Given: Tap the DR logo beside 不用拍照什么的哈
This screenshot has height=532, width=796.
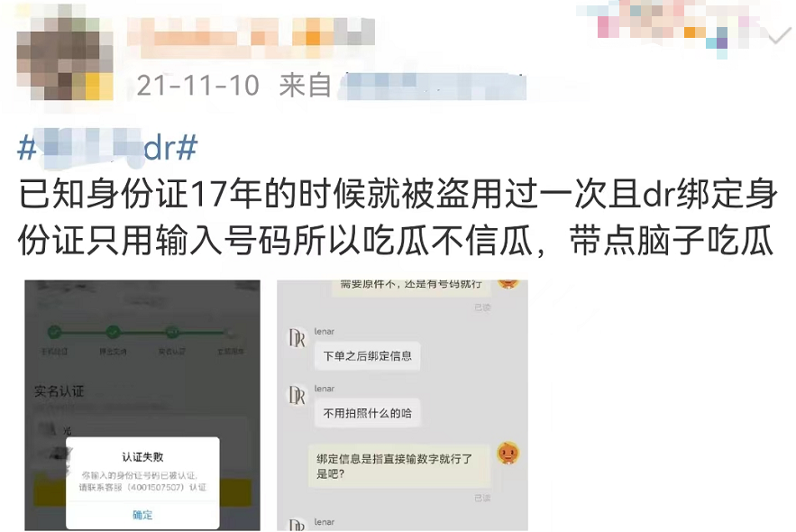Looking at the screenshot, I should [x=297, y=395].
